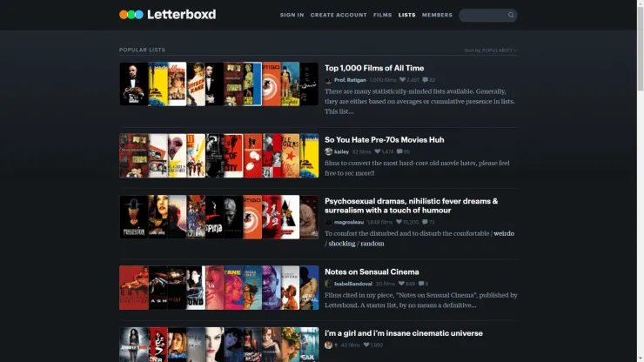The height and width of the screenshot is (362, 644).
Task: Click the heart likes icon on Top 1,000 Films
Action: coord(402,80)
